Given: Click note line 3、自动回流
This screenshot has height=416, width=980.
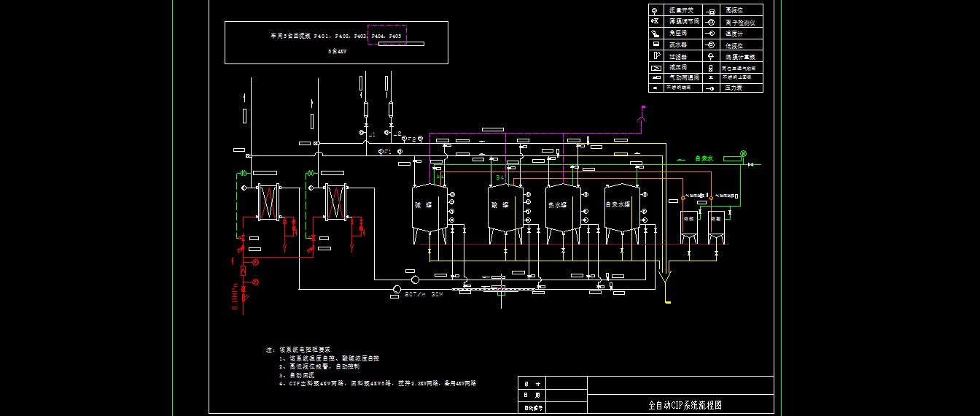Looking at the screenshot, I should pos(297,375).
